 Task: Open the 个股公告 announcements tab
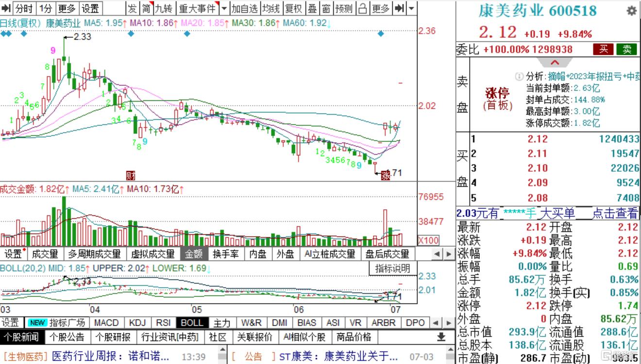pos(67,337)
